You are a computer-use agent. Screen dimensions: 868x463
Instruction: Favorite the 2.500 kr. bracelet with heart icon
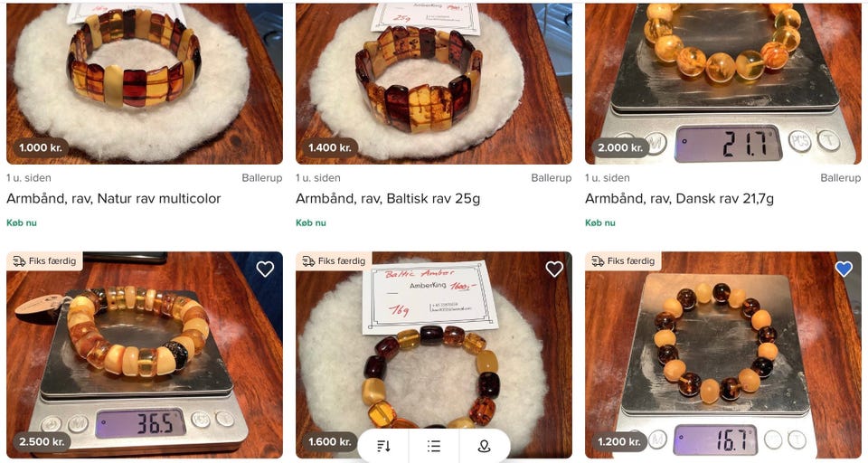coord(265,269)
